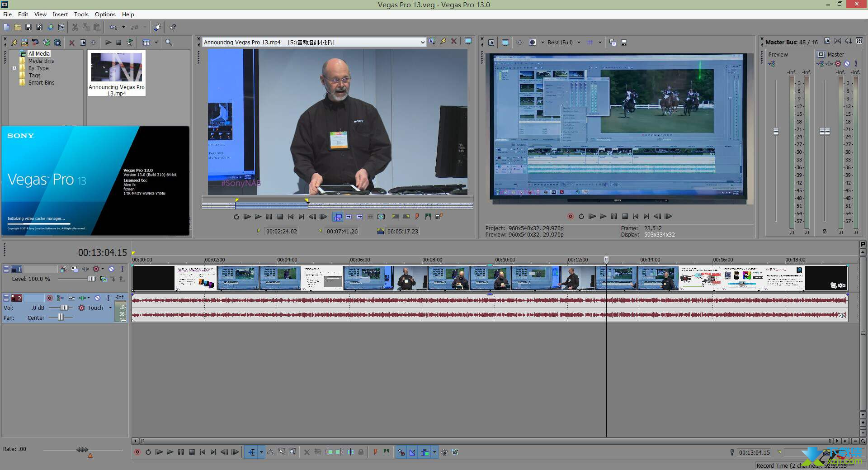This screenshot has width=868, height=470.
Task: Open the Insert menu
Action: pos(60,14)
